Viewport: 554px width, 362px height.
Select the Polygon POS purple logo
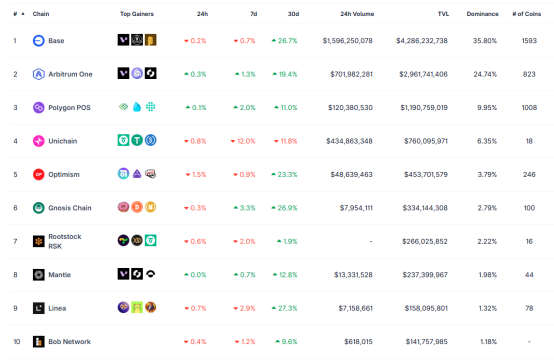point(39,107)
